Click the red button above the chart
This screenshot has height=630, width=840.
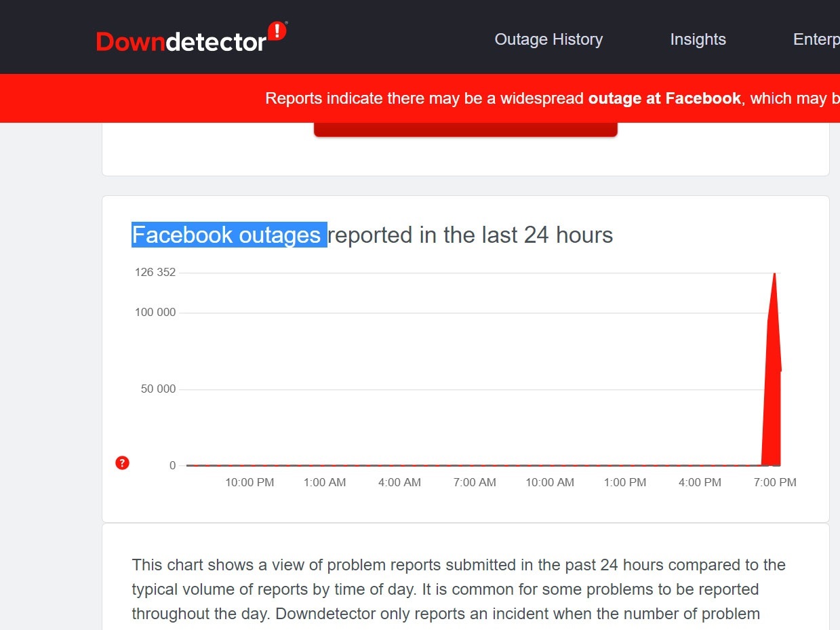[466, 130]
